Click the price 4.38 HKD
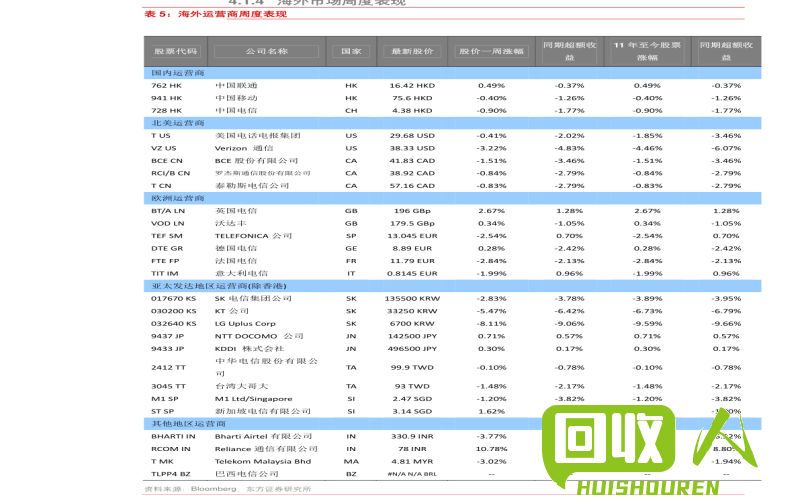The width and height of the screenshot is (800, 500). (x=412, y=111)
